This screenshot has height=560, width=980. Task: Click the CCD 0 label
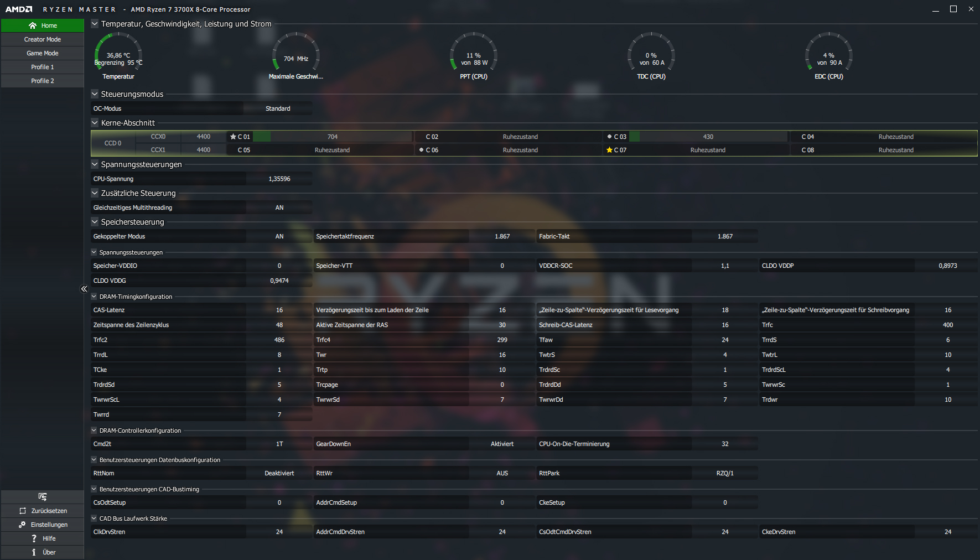[x=113, y=143]
